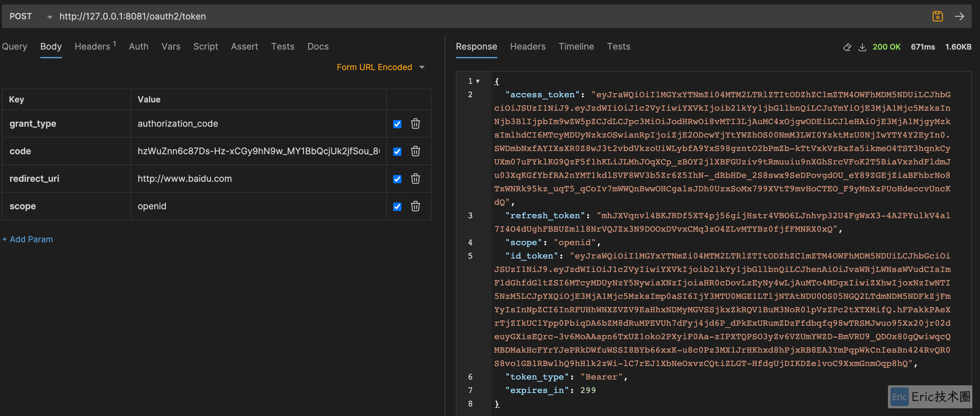Open the response Headers tab
980x416 pixels.
[528, 46]
